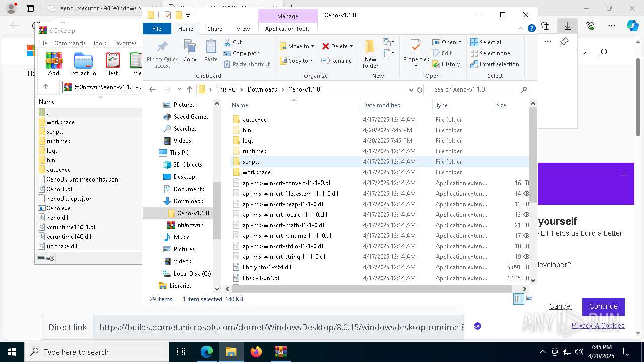Click the Windows taskbar search box
Image resolution: width=644 pixels, height=362 pixels.
click(96, 352)
